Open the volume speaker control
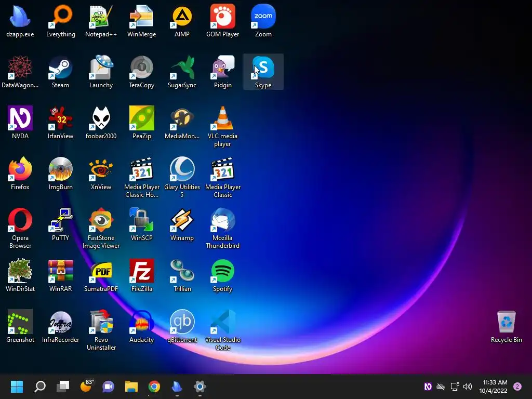The image size is (532, 399). coord(468,387)
